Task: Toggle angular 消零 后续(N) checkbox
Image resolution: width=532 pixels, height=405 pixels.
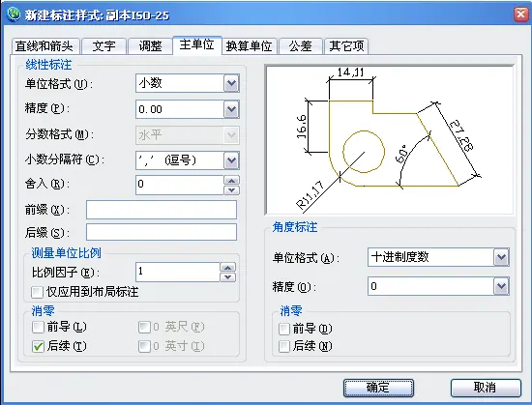Action: (284, 346)
